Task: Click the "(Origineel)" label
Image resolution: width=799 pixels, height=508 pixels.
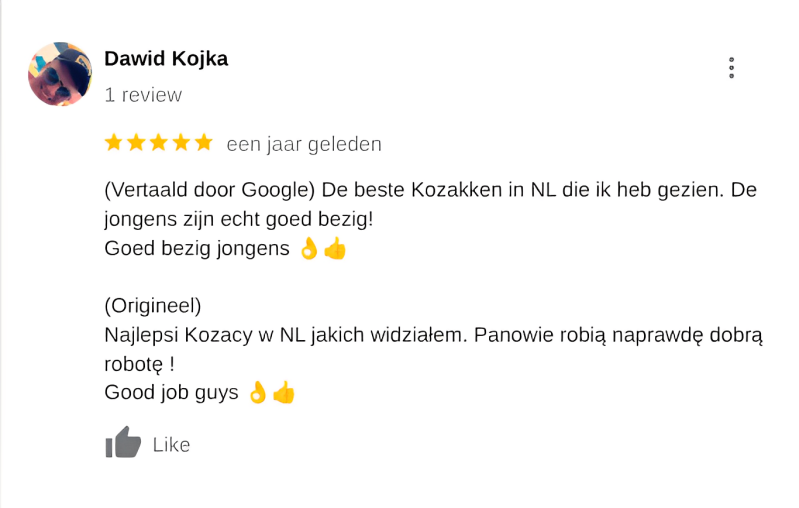Action: click(153, 305)
